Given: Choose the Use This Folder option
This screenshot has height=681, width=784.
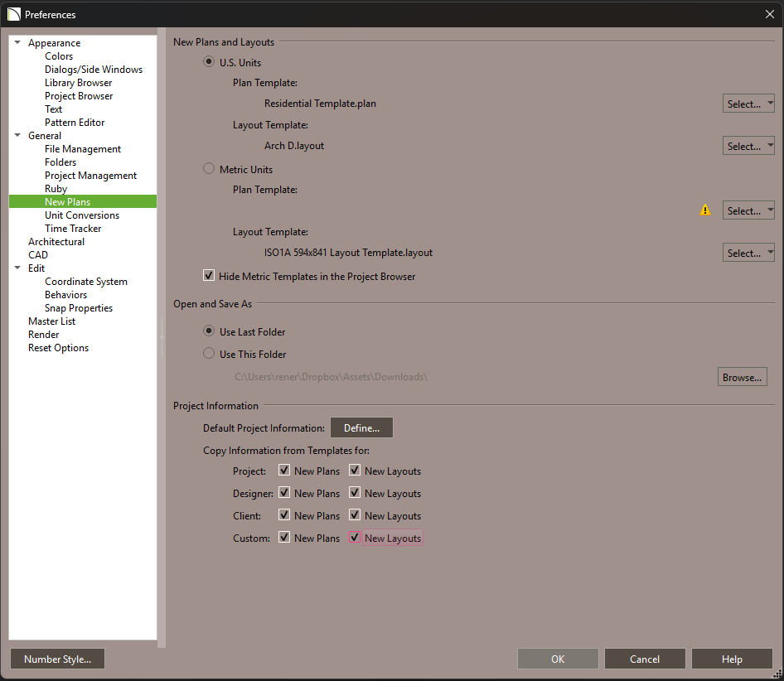Looking at the screenshot, I should pos(209,354).
